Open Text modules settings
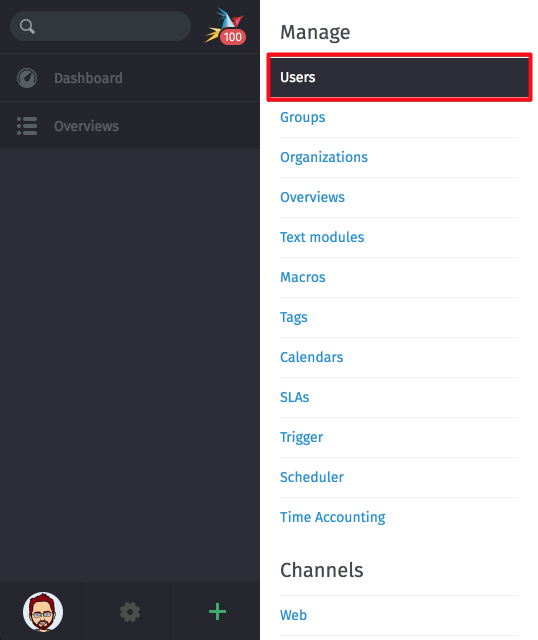Screen dimensions: 538x640 pos(322,237)
